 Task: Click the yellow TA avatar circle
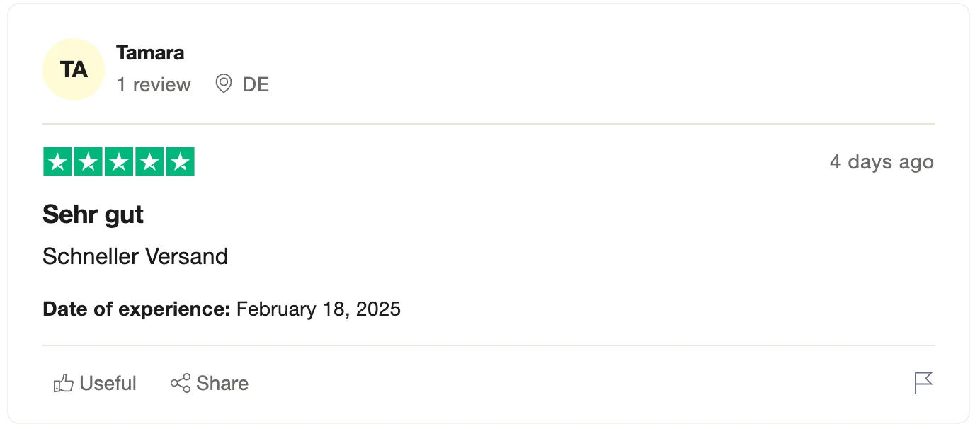(x=74, y=69)
